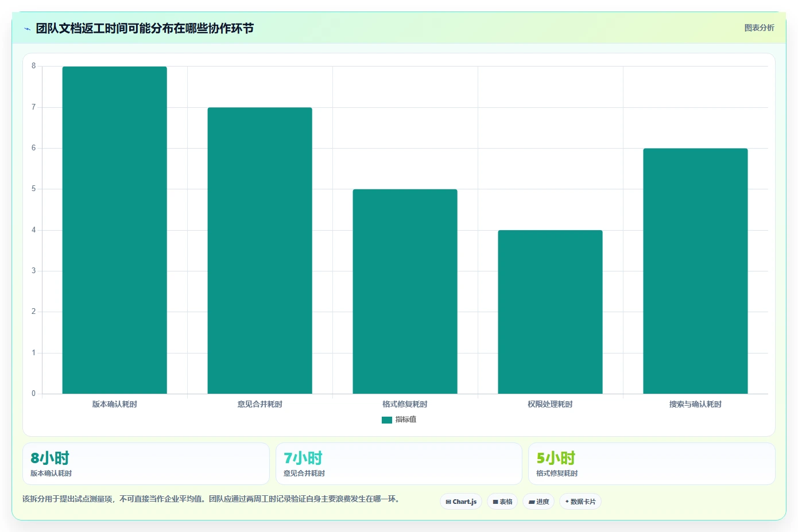Click the 数据卡片 tag chip
Screen dimensions: 798x532
(580, 502)
